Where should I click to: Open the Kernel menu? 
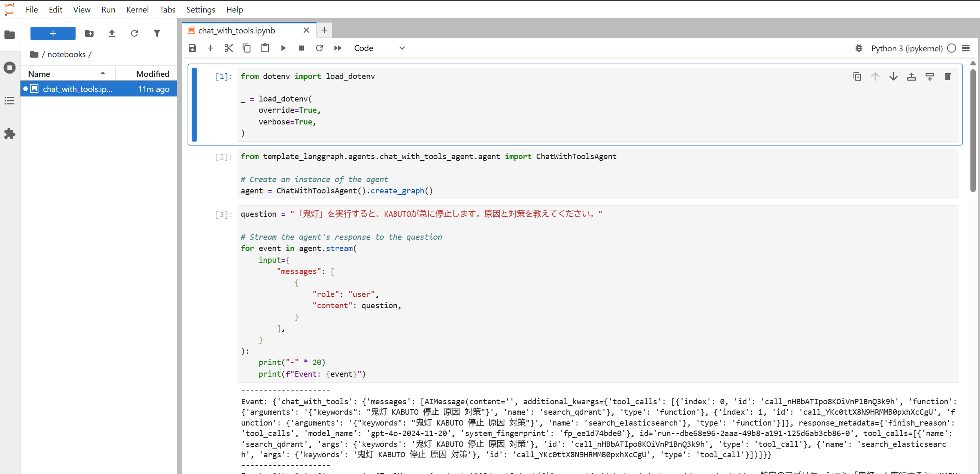(x=137, y=10)
